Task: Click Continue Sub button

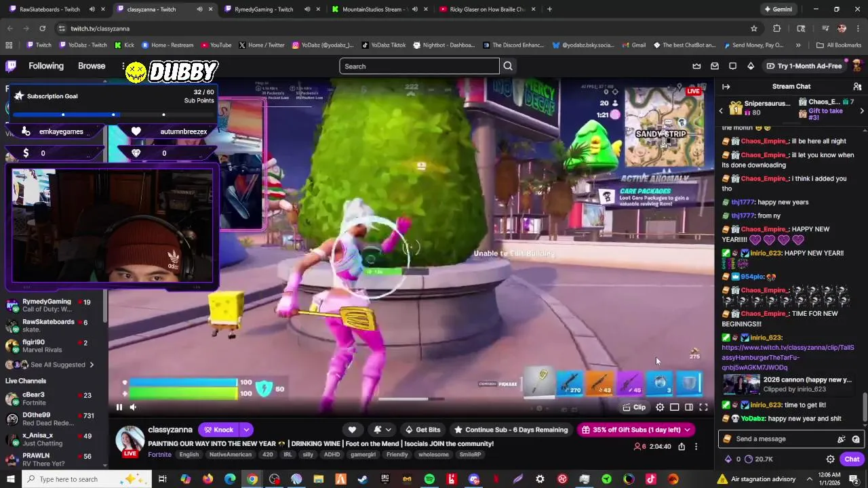Action: pos(511,430)
